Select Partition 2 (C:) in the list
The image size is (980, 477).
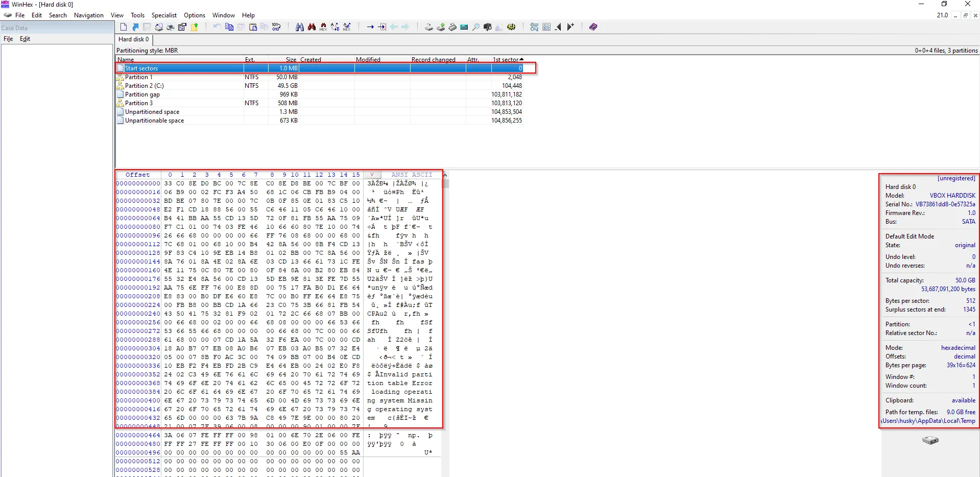(145, 86)
